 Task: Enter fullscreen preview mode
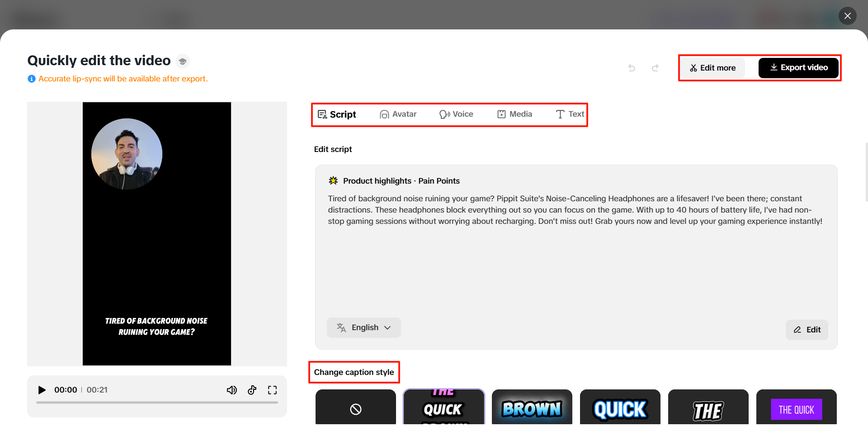click(x=272, y=389)
